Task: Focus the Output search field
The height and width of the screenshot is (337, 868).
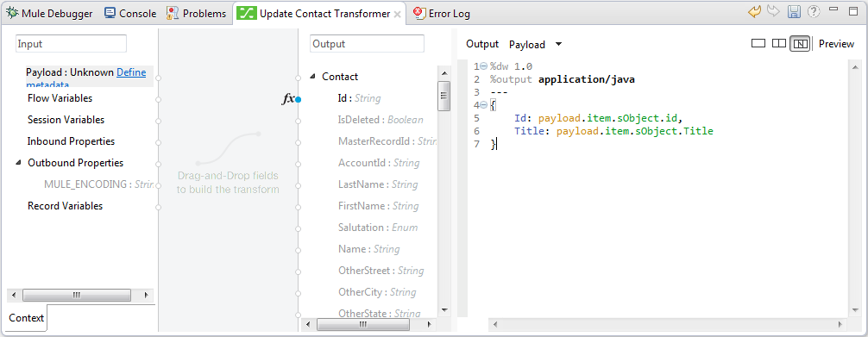Action: (x=367, y=44)
